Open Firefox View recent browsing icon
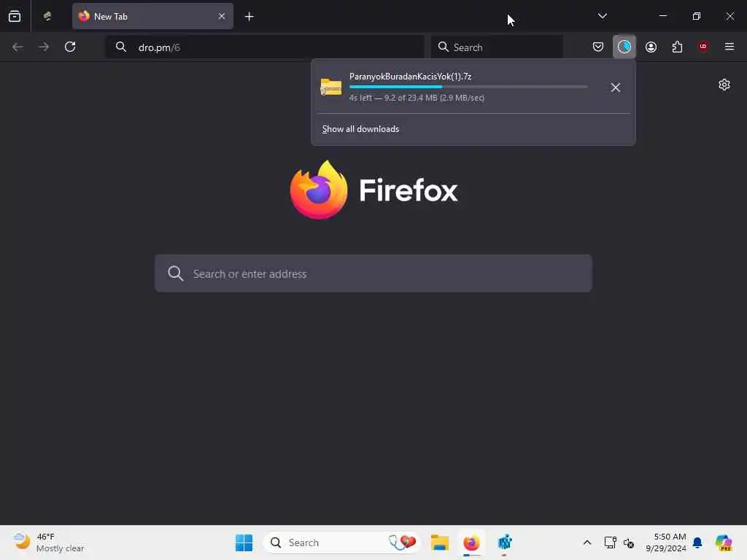 pyautogui.click(x=15, y=16)
